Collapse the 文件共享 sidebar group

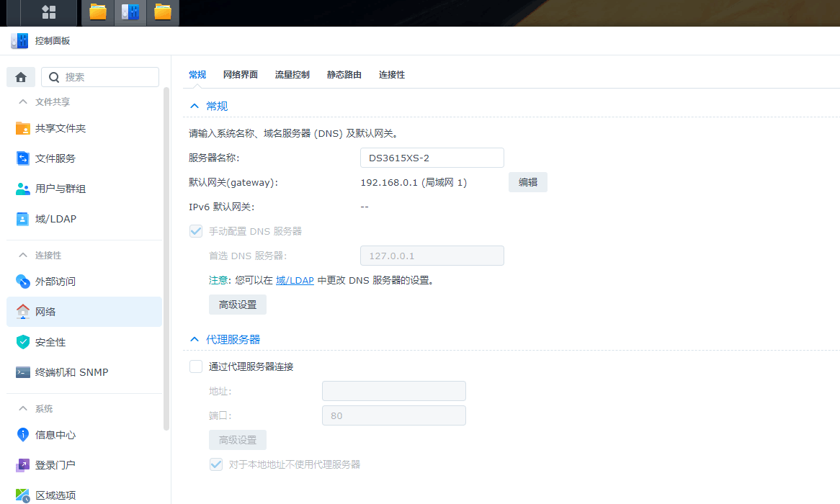[x=23, y=102]
